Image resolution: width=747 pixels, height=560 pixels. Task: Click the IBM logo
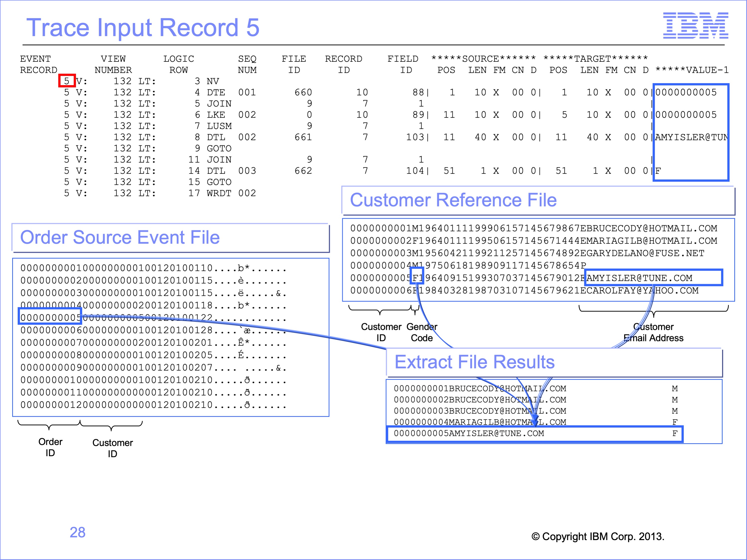695,25
